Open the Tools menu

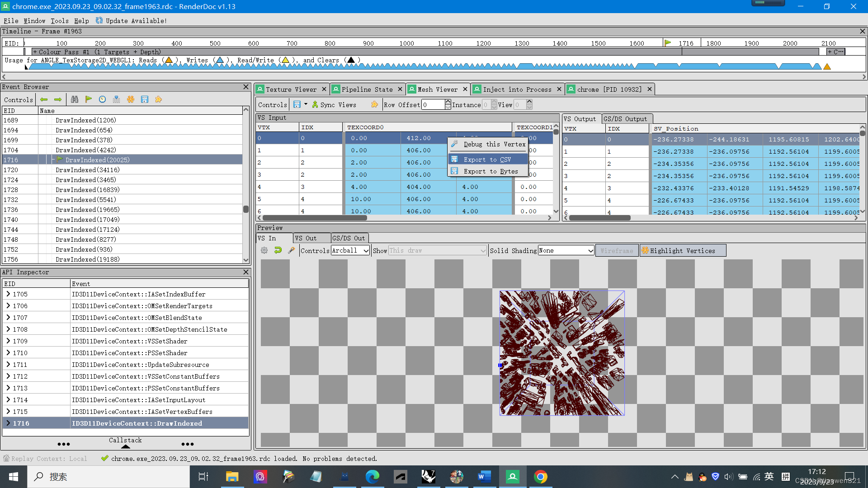pyautogui.click(x=59, y=21)
